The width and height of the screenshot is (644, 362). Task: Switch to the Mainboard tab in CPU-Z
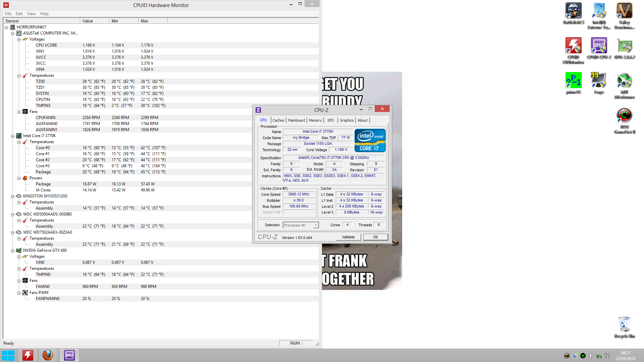click(297, 120)
